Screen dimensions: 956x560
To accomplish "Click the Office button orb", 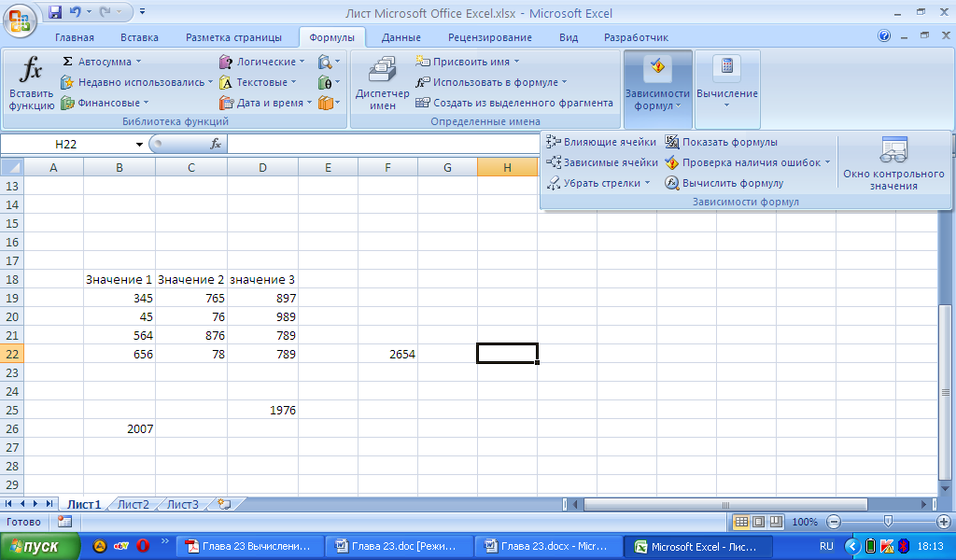I will tap(21, 21).
